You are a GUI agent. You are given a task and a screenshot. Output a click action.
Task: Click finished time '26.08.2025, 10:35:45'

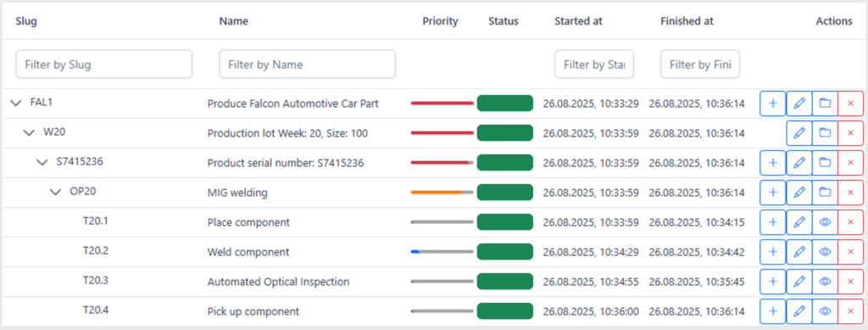click(x=697, y=282)
